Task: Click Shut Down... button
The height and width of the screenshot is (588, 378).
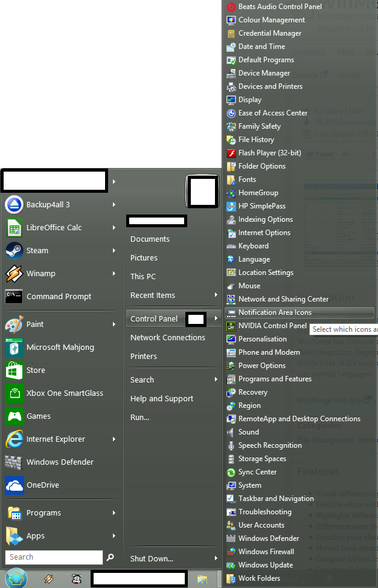Action: 152,559
